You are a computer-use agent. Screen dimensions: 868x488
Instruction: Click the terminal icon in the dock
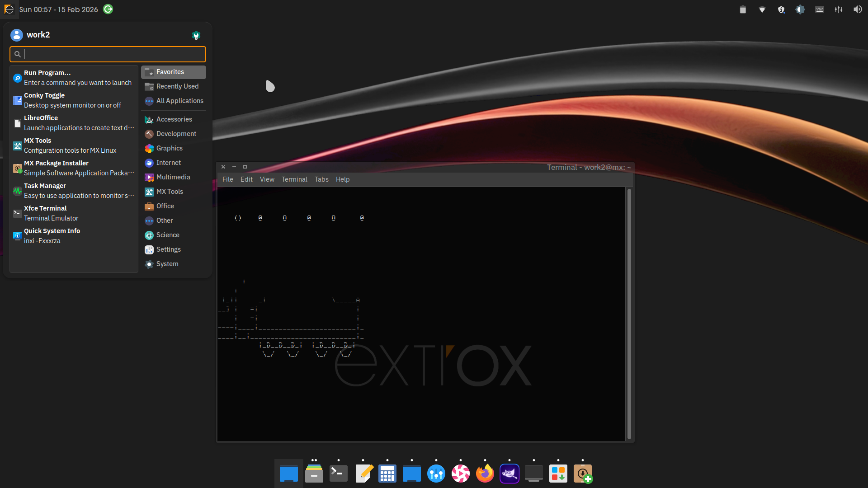(338, 474)
